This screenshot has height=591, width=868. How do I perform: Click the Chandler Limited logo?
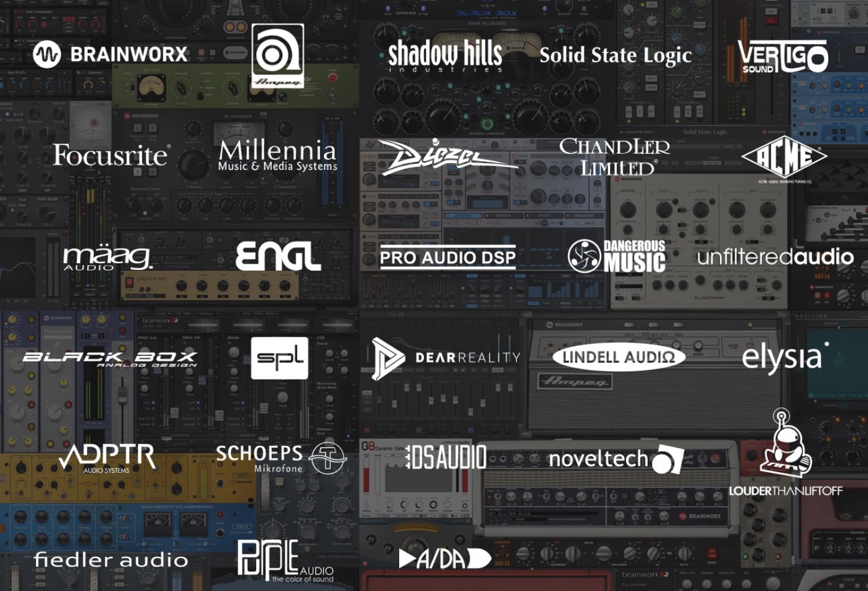(x=614, y=156)
